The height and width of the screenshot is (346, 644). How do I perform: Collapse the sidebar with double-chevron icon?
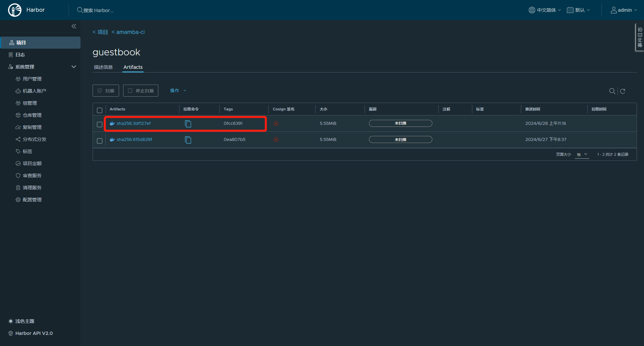pos(74,26)
